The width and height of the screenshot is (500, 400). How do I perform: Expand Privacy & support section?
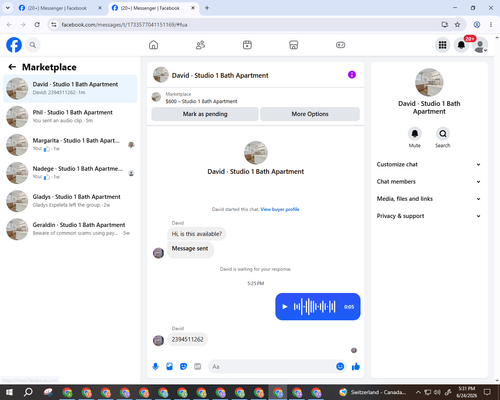tap(429, 216)
